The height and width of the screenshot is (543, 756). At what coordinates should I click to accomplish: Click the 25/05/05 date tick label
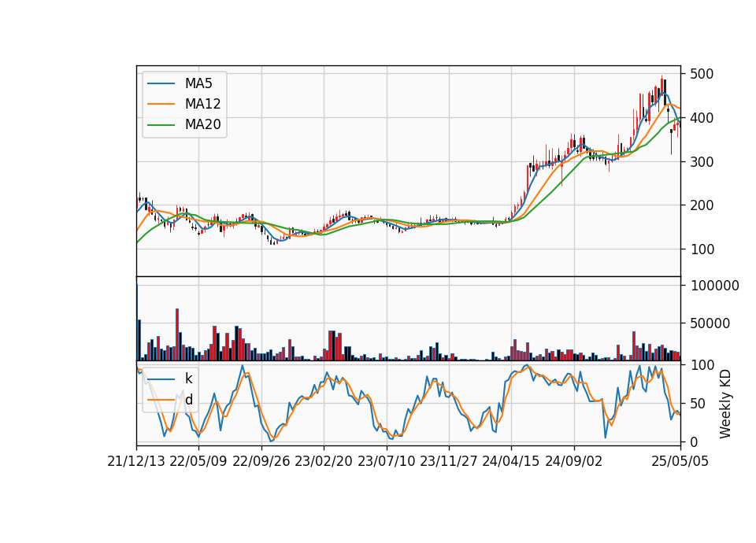click(680, 461)
